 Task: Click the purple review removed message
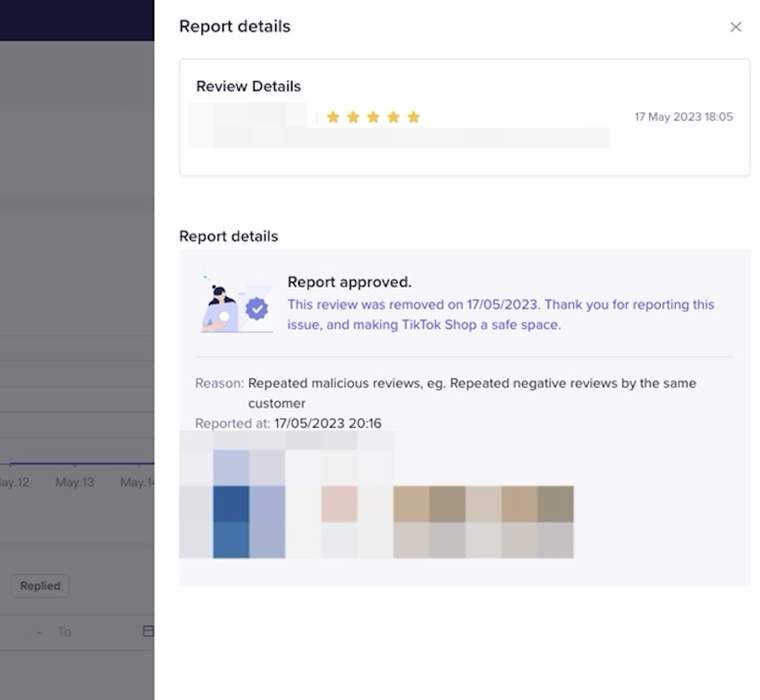tap(500, 314)
